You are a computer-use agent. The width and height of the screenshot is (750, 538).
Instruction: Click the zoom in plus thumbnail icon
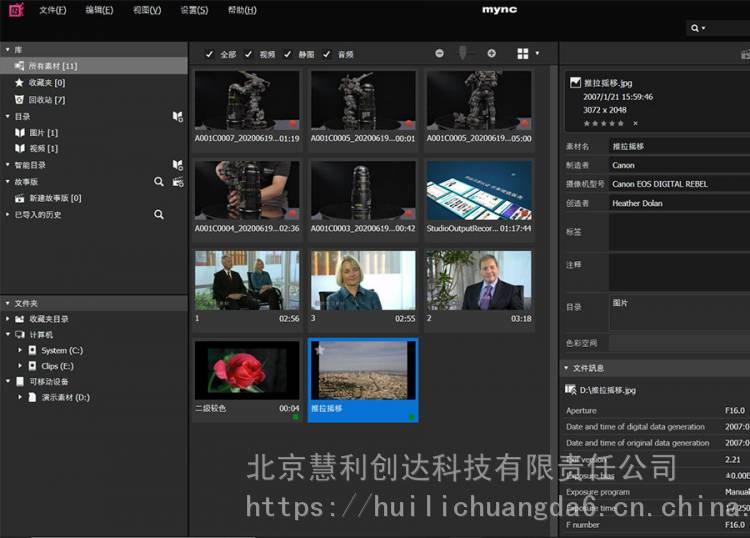click(x=491, y=53)
